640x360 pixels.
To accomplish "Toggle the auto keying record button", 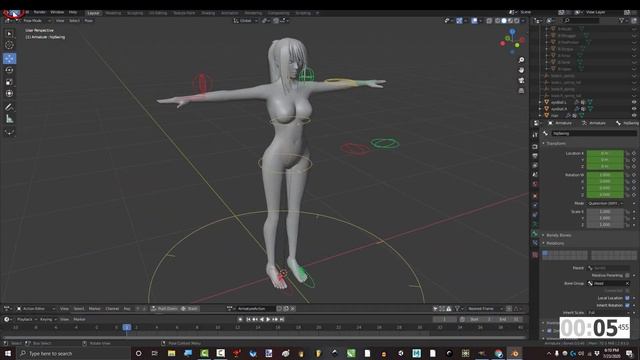I will coord(240,319).
